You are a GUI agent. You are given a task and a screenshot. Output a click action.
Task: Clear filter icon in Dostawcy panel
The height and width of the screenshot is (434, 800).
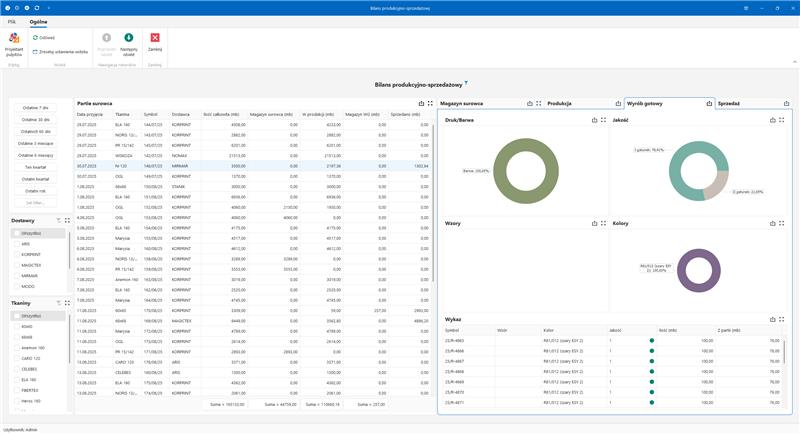click(58, 219)
